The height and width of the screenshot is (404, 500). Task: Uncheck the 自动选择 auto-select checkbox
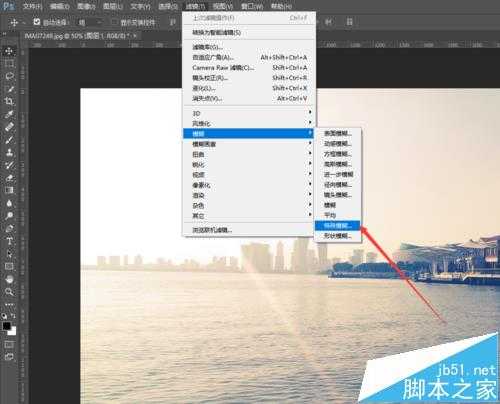pos(37,22)
